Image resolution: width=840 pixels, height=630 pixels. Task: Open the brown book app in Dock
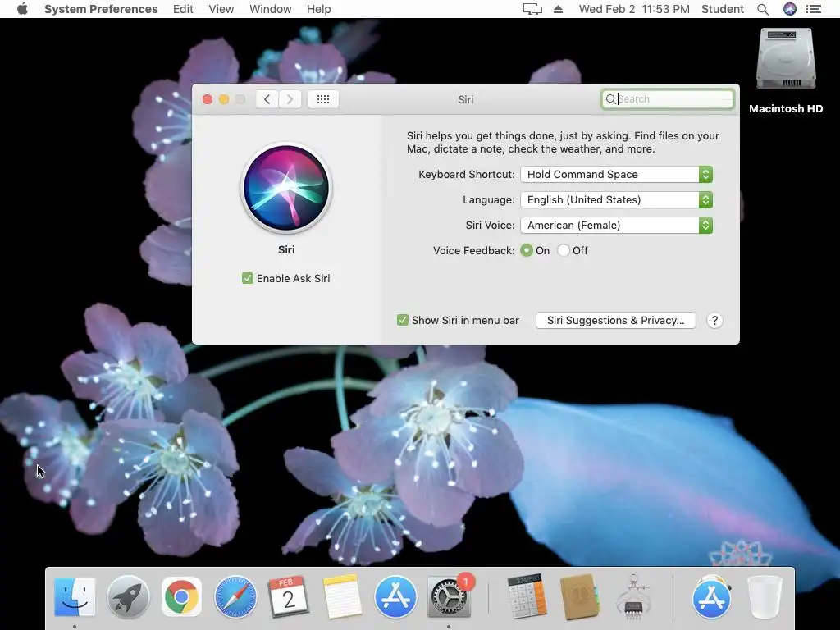580,596
